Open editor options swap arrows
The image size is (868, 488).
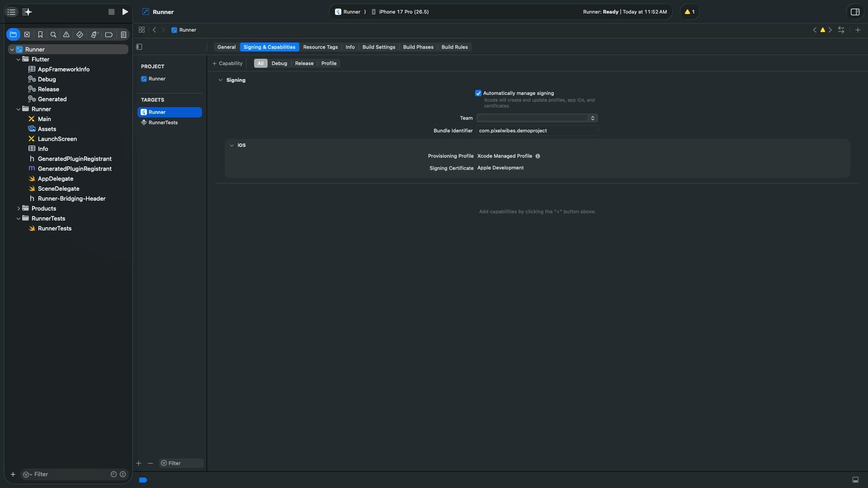click(x=841, y=30)
